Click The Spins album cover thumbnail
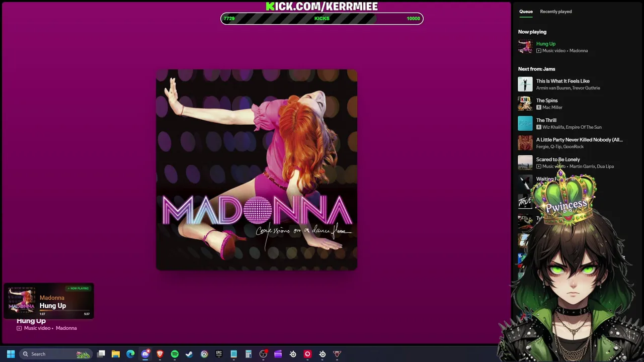This screenshot has height=362, width=644. [x=525, y=104]
